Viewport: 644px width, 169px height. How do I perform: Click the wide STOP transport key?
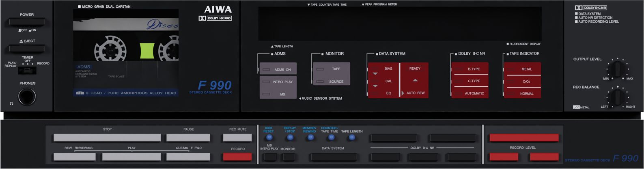point(107,137)
